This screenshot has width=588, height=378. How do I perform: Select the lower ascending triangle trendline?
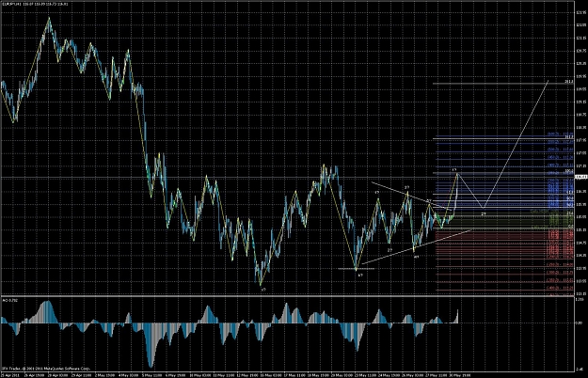[x=416, y=247]
